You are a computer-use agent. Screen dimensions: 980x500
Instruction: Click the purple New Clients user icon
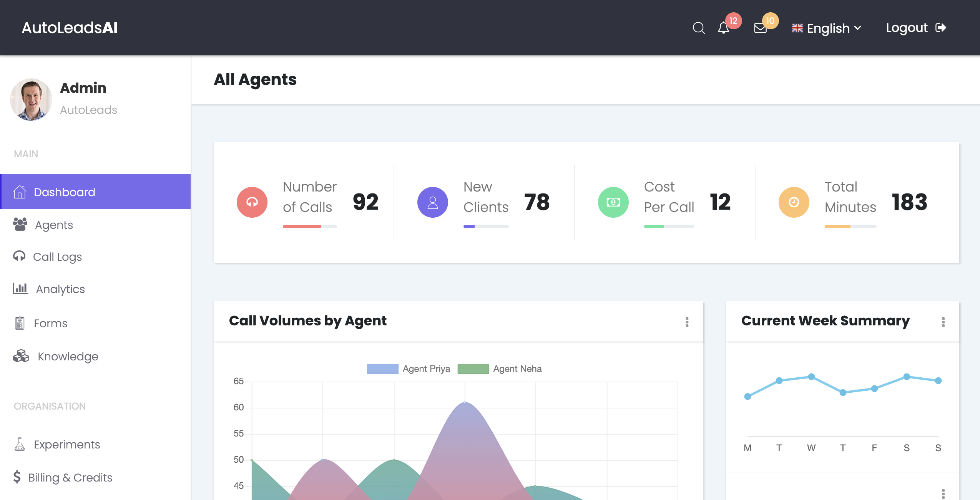(x=433, y=202)
